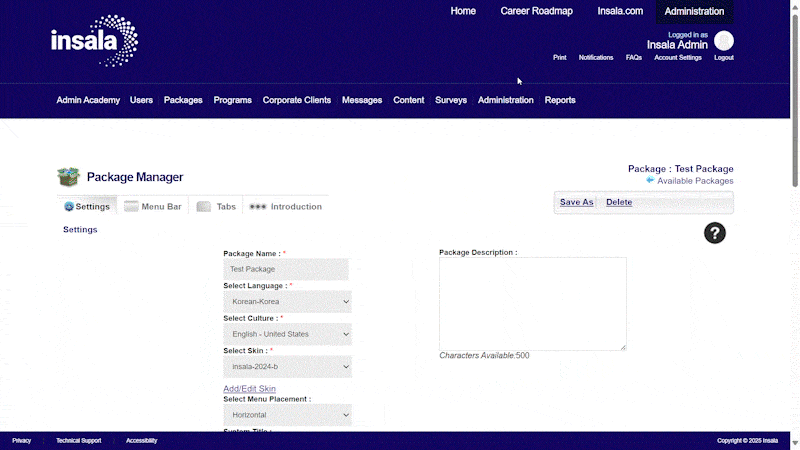Click the Tabs tab icon
The image size is (800, 450).
click(x=204, y=206)
